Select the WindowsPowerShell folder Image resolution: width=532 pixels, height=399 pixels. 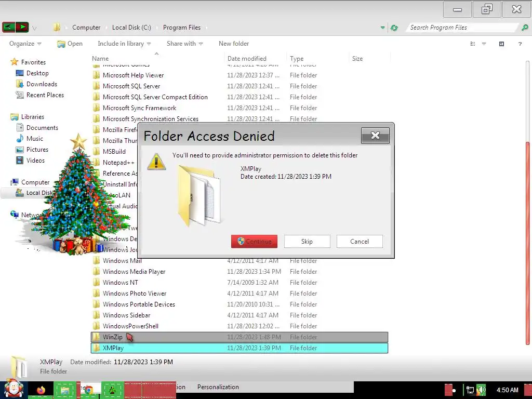130,326
